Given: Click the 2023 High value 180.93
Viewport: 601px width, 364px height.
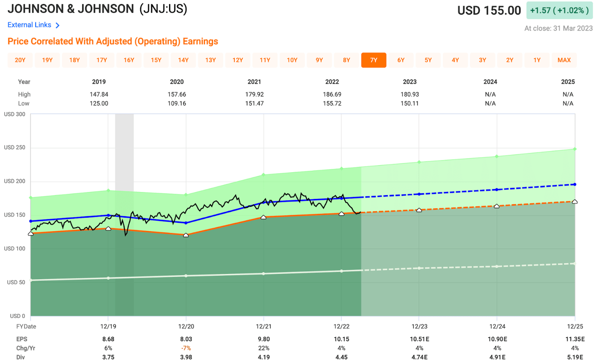Looking at the screenshot, I should click(x=410, y=94).
